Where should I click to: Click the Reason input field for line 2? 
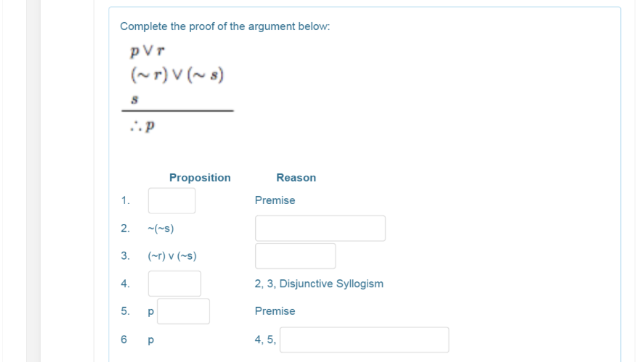tap(320, 227)
